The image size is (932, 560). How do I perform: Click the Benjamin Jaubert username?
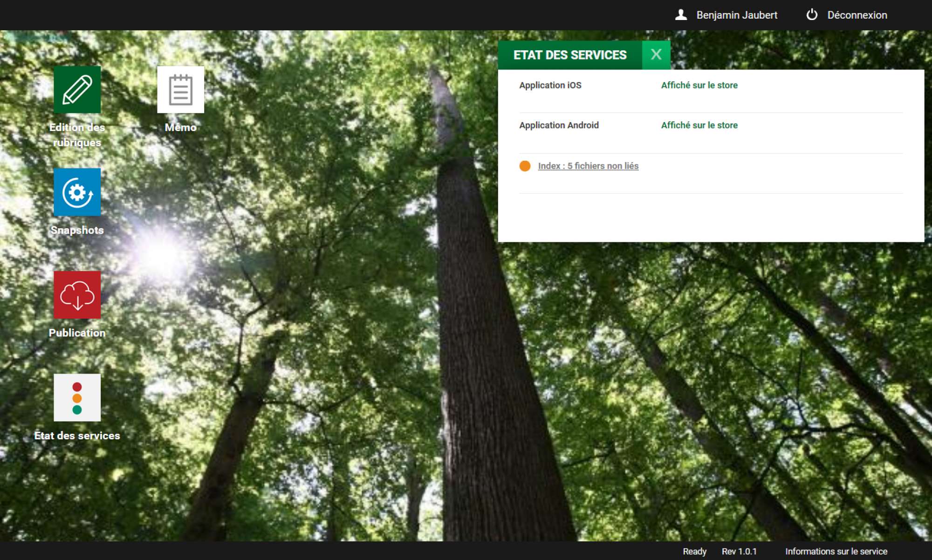[x=737, y=15]
